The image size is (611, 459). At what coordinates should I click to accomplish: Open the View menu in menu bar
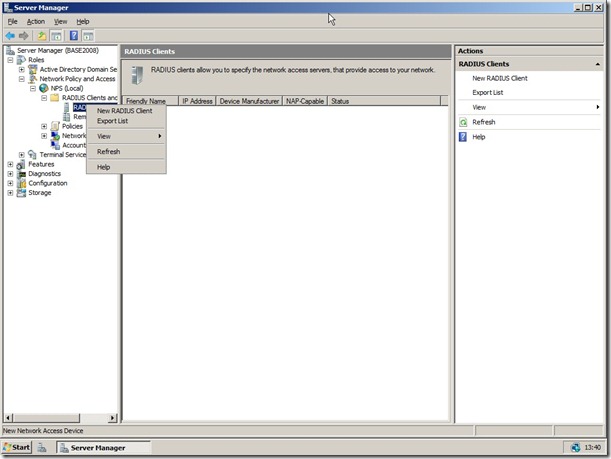60,21
